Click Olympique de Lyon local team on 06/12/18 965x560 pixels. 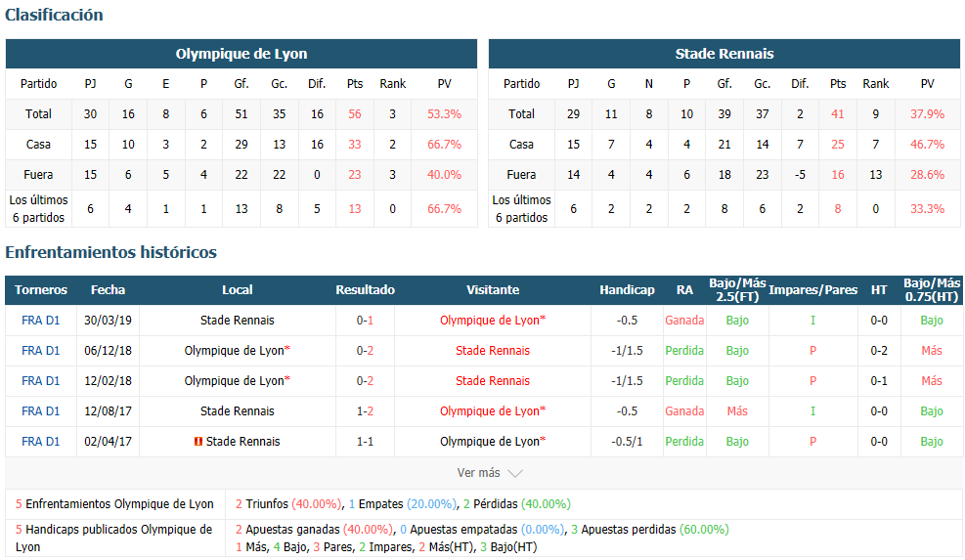[237, 350]
